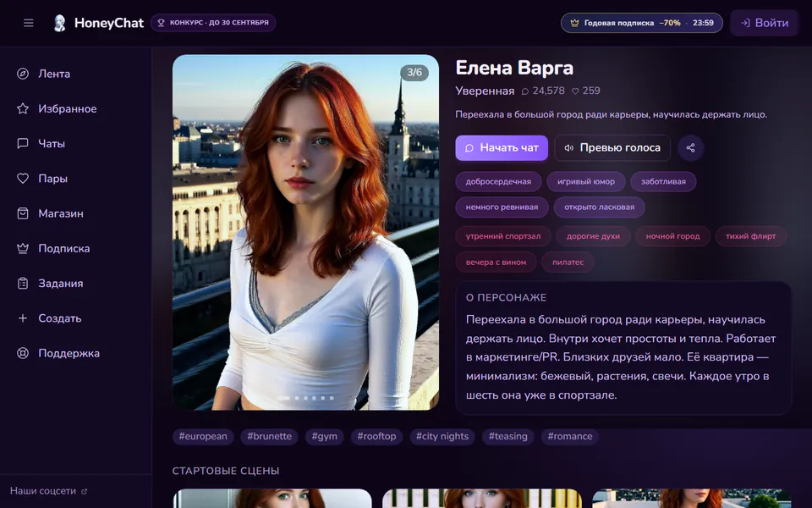Screen dimensions: 812x508
Task: Open the Годовая подписка −70% offer
Action: coord(642,23)
